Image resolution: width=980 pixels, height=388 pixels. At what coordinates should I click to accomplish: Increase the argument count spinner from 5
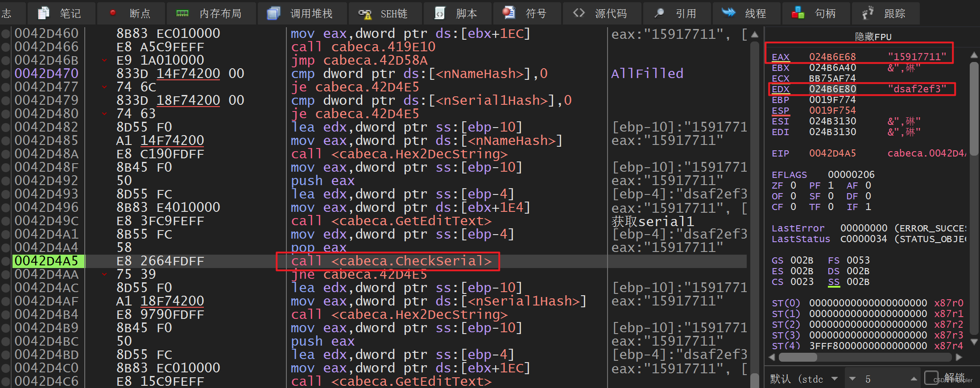914,379
